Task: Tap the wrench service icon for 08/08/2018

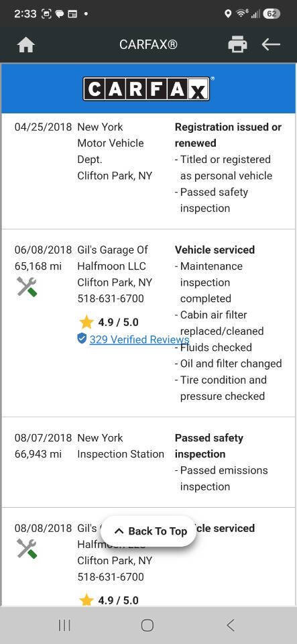Action: (27, 548)
